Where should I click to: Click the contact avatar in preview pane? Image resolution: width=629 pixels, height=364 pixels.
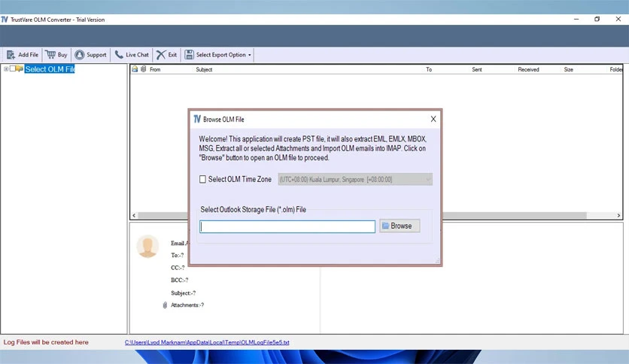(147, 246)
